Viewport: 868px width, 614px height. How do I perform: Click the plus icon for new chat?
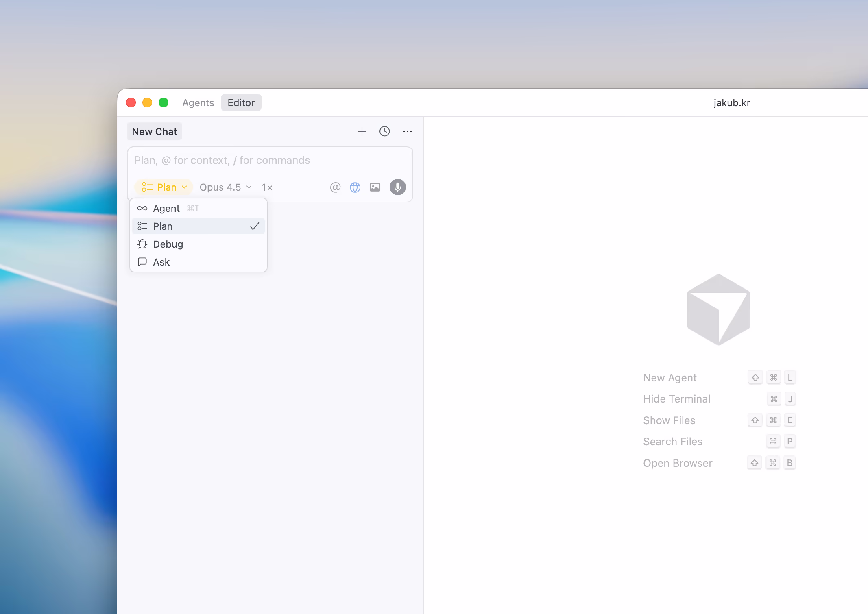[x=362, y=131]
